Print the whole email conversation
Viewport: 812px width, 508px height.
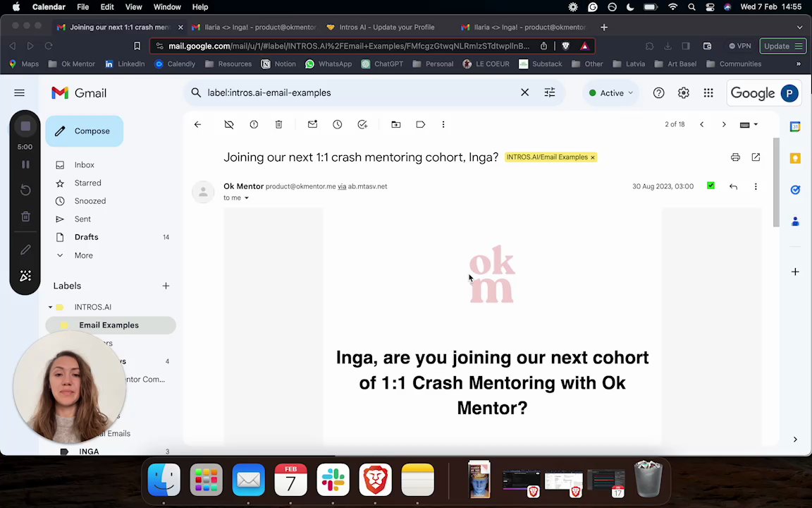pyautogui.click(x=735, y=157)
